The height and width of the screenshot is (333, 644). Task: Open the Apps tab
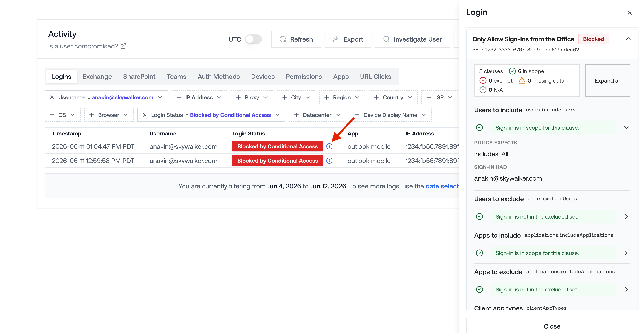341,77
